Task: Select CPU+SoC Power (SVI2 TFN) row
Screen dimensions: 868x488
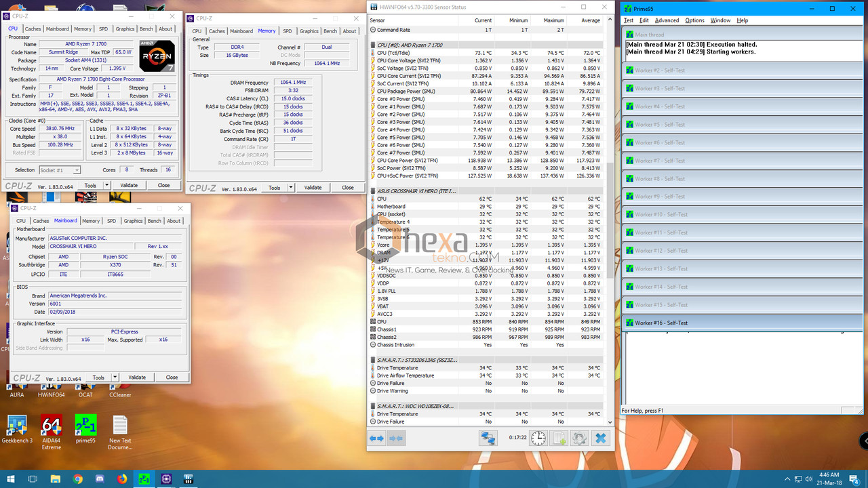Action: (486, 176)
